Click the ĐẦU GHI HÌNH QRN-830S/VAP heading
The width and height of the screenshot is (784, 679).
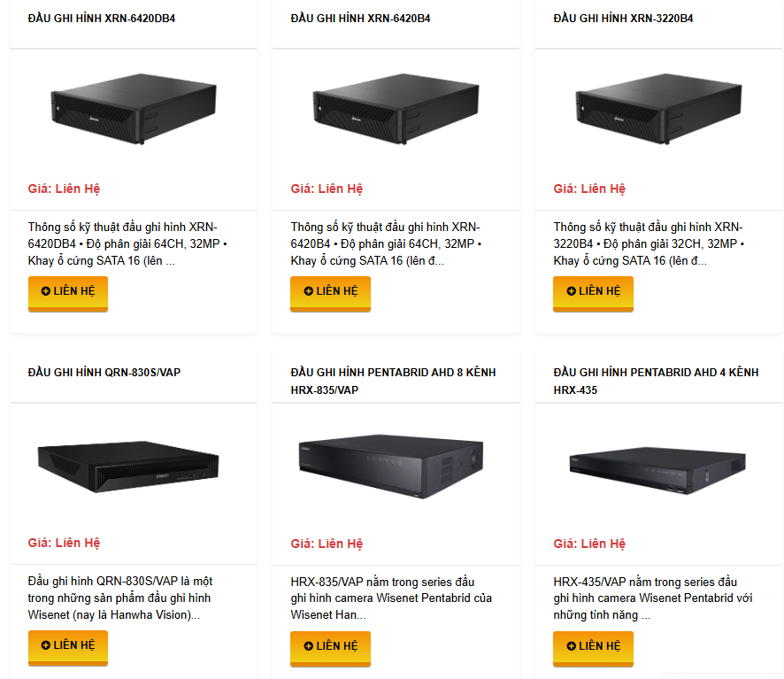(x=104, y=373)
